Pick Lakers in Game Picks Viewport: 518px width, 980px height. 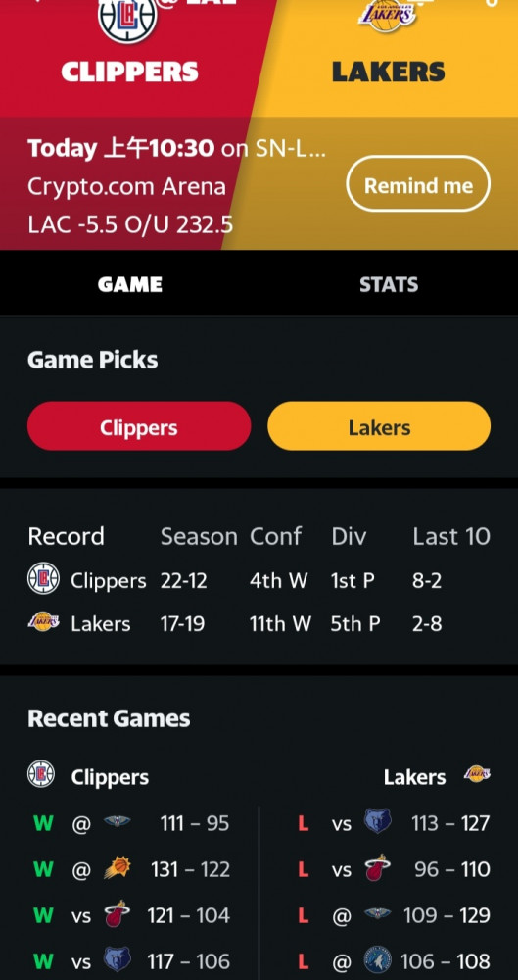coord(379,425)
